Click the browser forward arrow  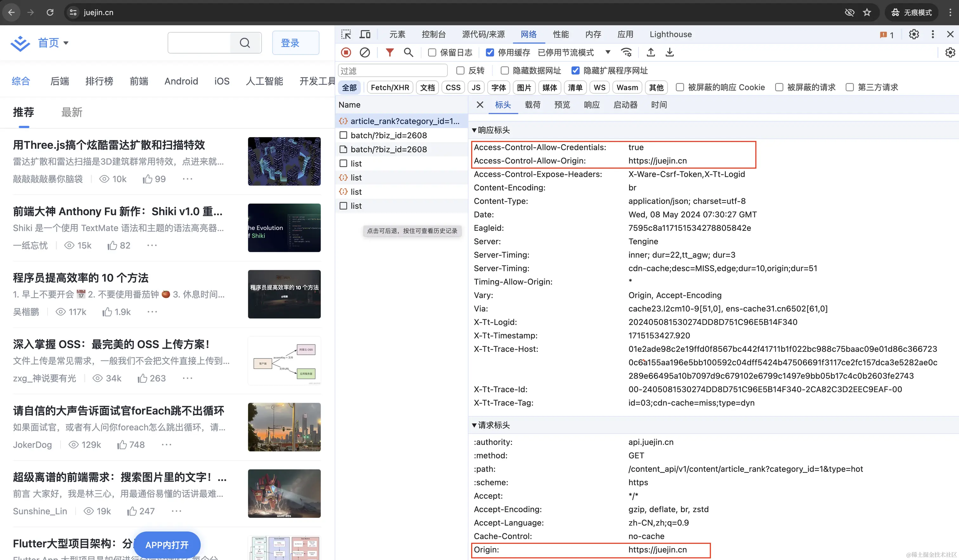tap(30, 12)
